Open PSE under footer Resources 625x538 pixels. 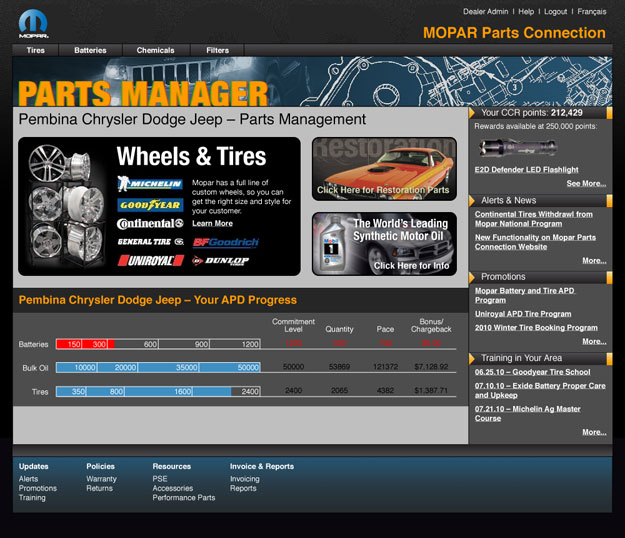[x=160, y=479]
